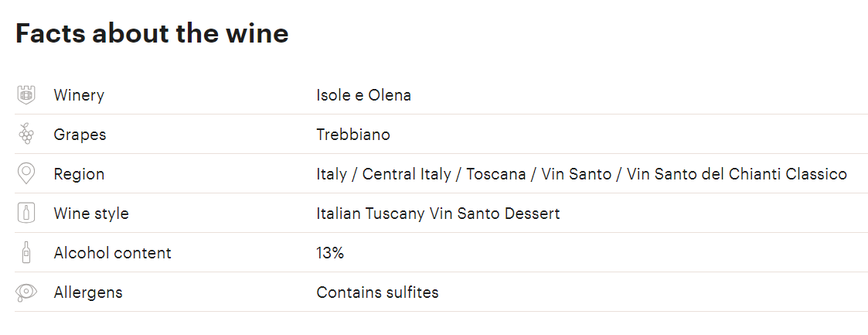The height and width of the screenshot is (335, 868).
Task: Open the Trebbiano grape link
Action: (353, 135)
